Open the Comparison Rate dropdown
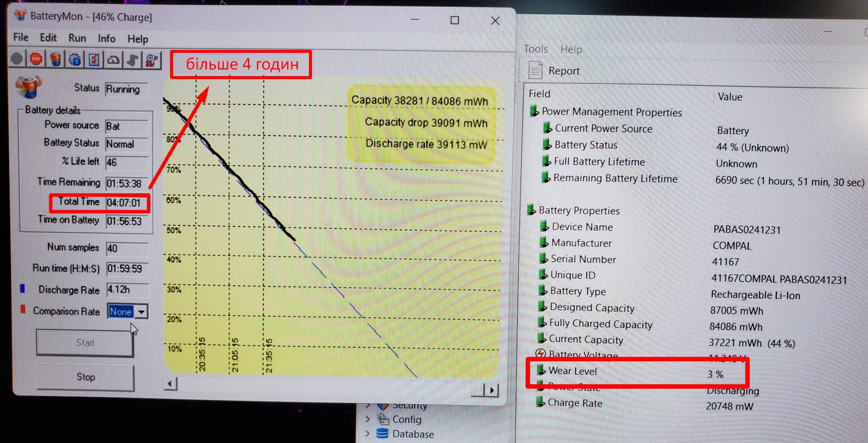Viewport: 868px width, 443px height. [x=141, y=312]
